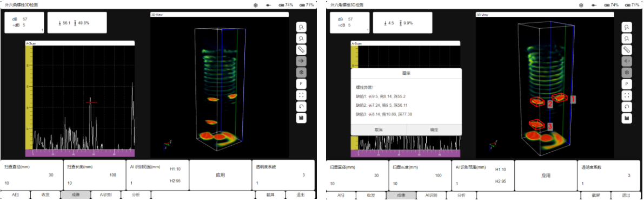The image size is (644, 201).
Task: Click red gate marker in left A-Scan
Action: pos(91,102)
